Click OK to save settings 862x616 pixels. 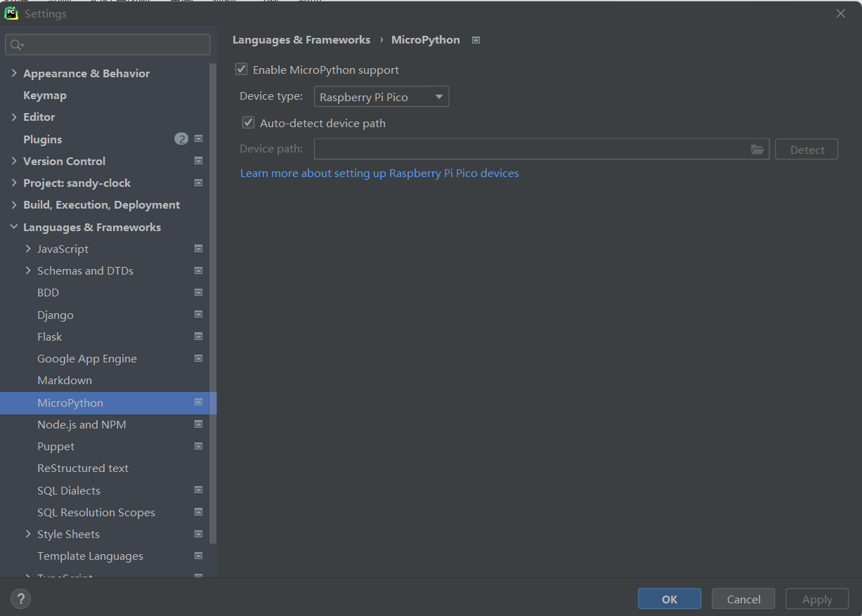tap(670, 599)
